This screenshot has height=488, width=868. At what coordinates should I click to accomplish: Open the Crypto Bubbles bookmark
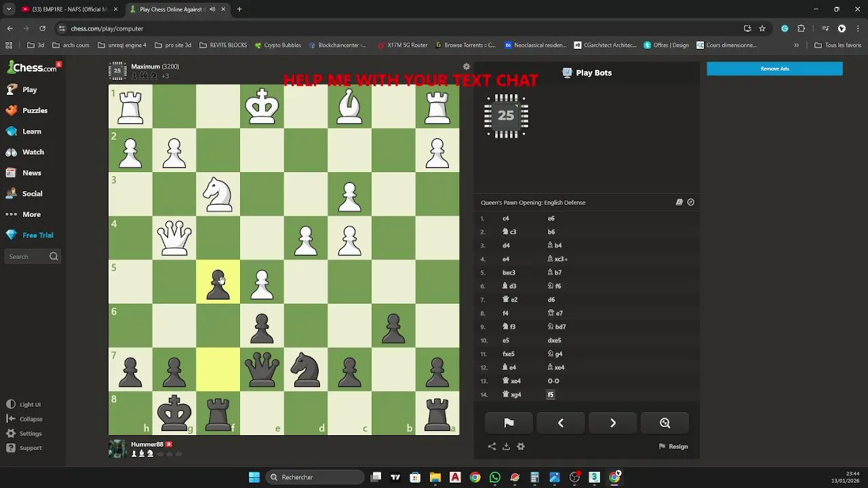point(278,45)
